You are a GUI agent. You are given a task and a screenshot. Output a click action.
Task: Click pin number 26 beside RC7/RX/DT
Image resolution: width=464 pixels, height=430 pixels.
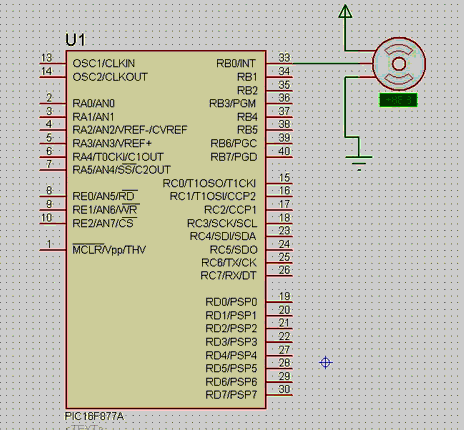[x=284, y=270]
